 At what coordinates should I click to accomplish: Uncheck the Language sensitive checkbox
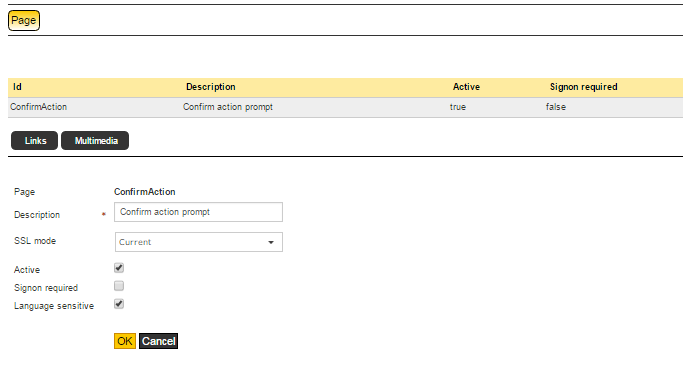coord(119,304)
